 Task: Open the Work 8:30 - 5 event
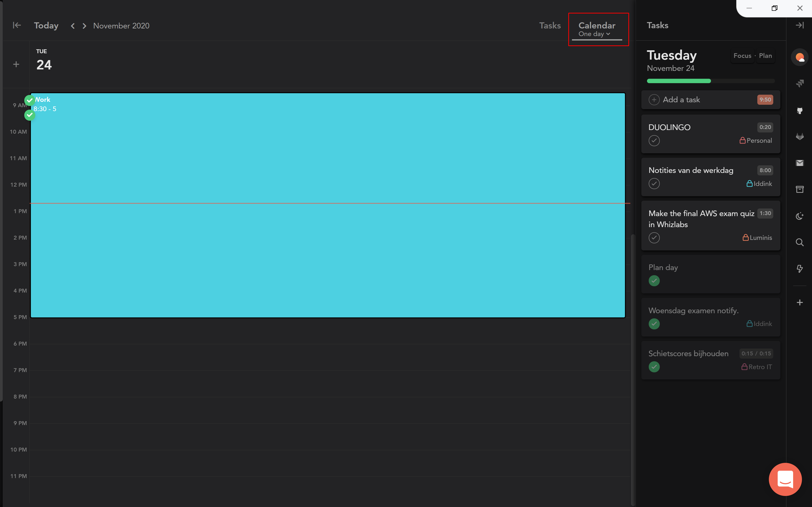coord(328,205)
